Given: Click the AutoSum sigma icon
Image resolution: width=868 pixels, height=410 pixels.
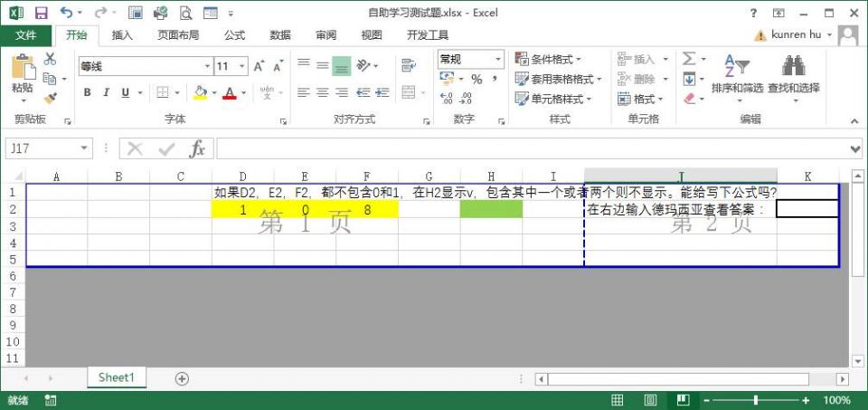Looking at the screenshot, I should [690, 59].
